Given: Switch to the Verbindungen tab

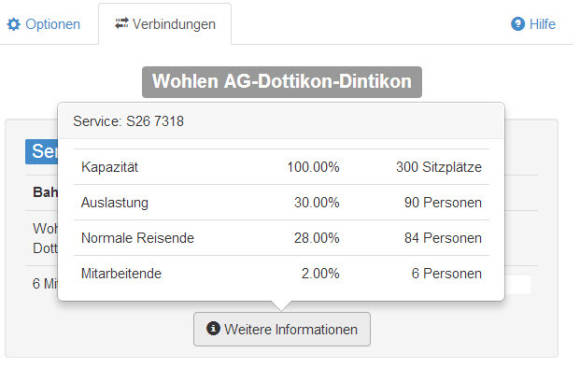Looking at the screenshot, I should [165, 24].
